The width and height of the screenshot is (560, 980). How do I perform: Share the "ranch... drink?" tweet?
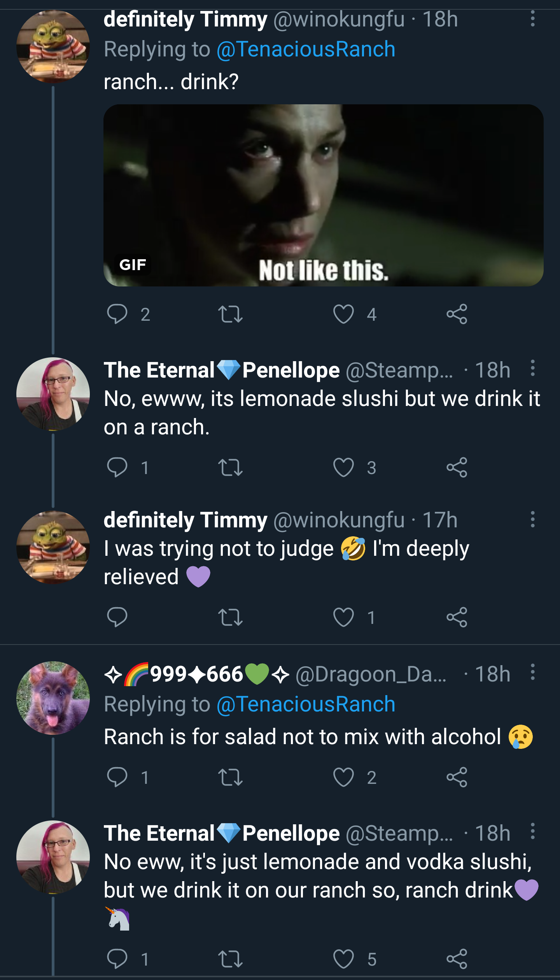pyautogui.click(x=457, y=314)
